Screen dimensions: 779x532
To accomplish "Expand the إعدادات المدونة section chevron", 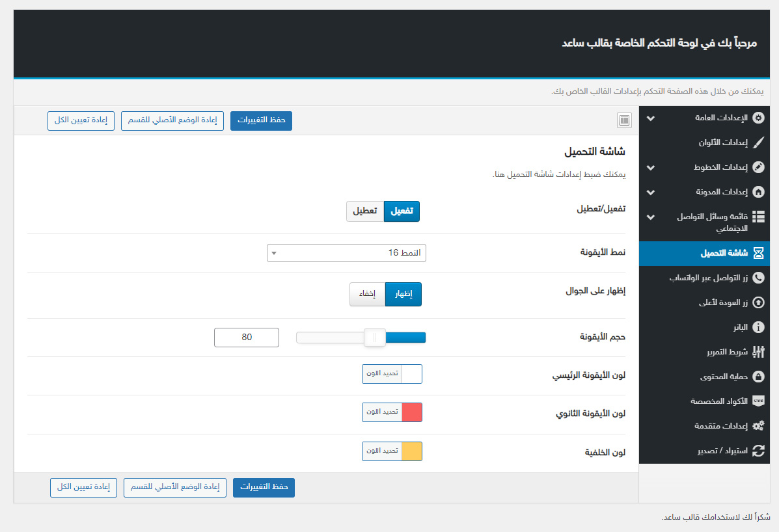I will pos(650,192).
